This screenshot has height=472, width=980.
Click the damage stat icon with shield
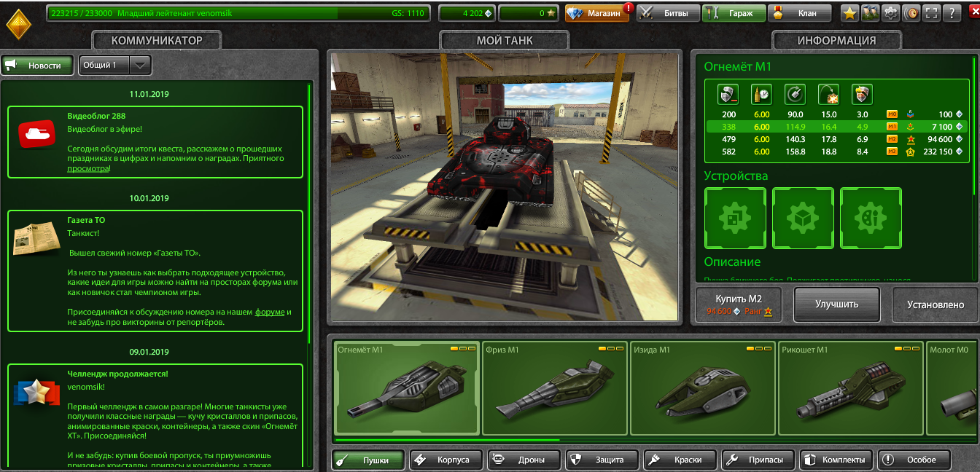click(728, 94)
